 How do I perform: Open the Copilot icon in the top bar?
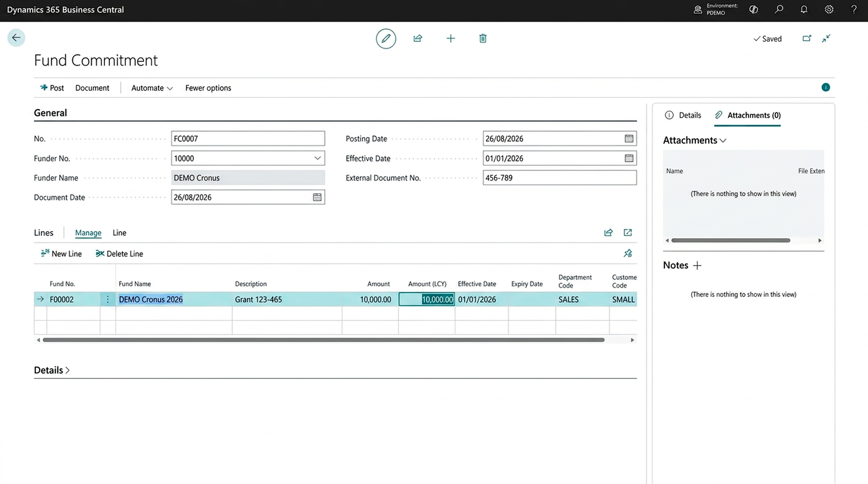tap(754, 9)
